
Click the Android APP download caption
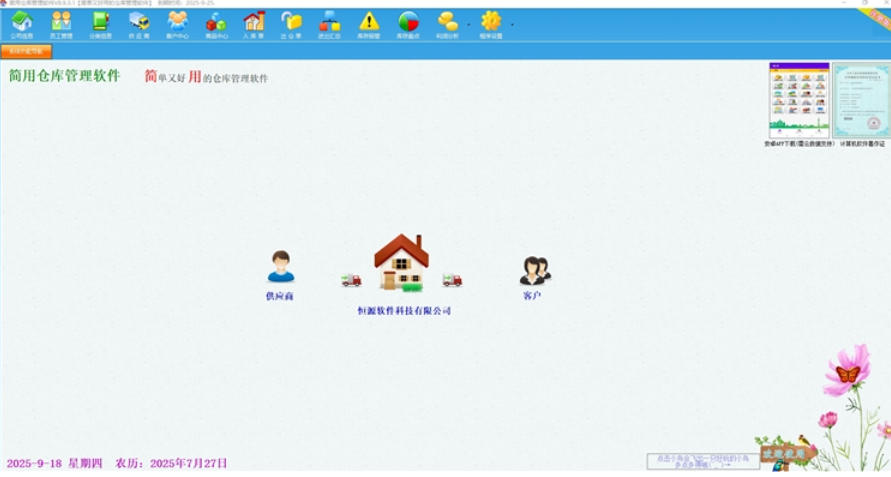[799, 144]
